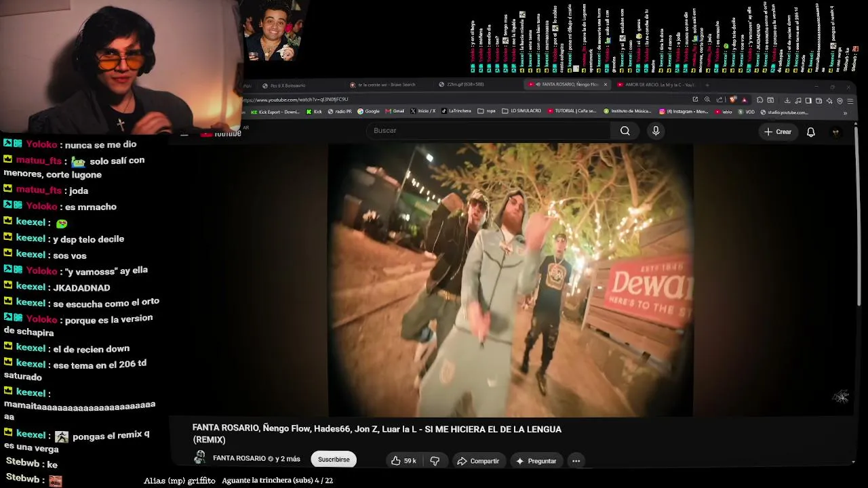Open the YouTube account avatar menu
This screenshot has width=868, height=488.
[x=836, y=131]
